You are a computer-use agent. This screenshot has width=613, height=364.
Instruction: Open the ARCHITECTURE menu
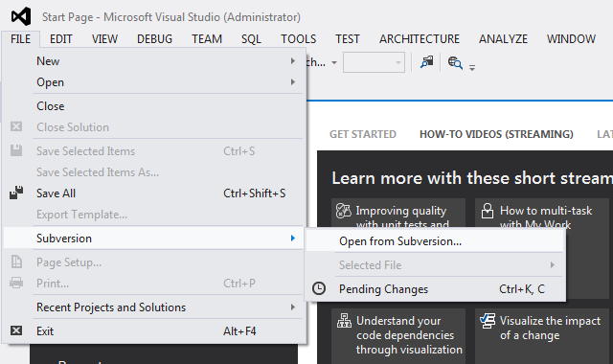point(420,39)
